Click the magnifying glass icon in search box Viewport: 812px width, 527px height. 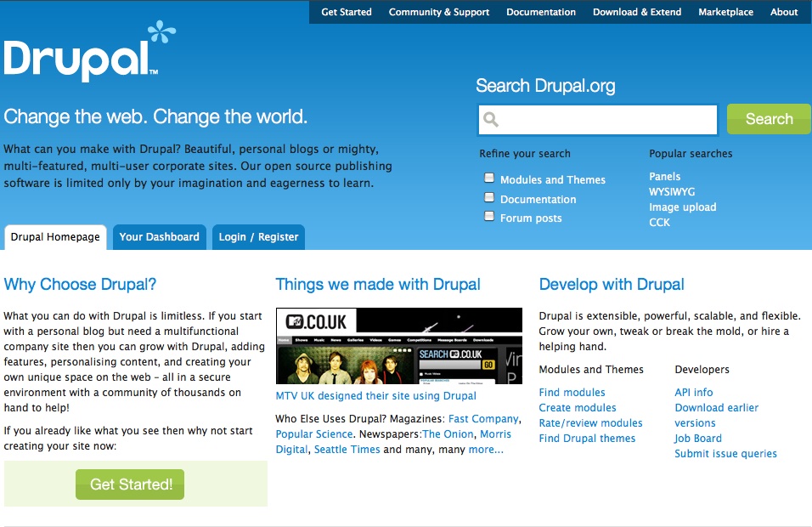(x=492, y=120)
